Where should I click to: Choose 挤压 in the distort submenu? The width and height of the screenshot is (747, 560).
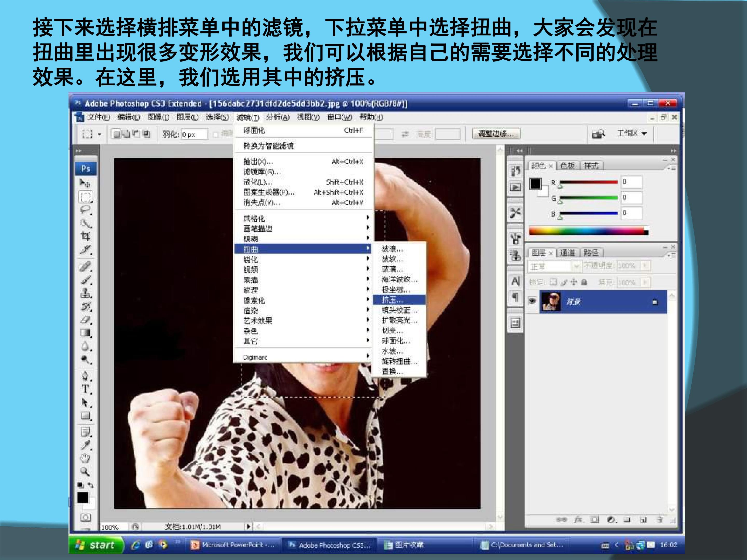[x=399, y=300]
